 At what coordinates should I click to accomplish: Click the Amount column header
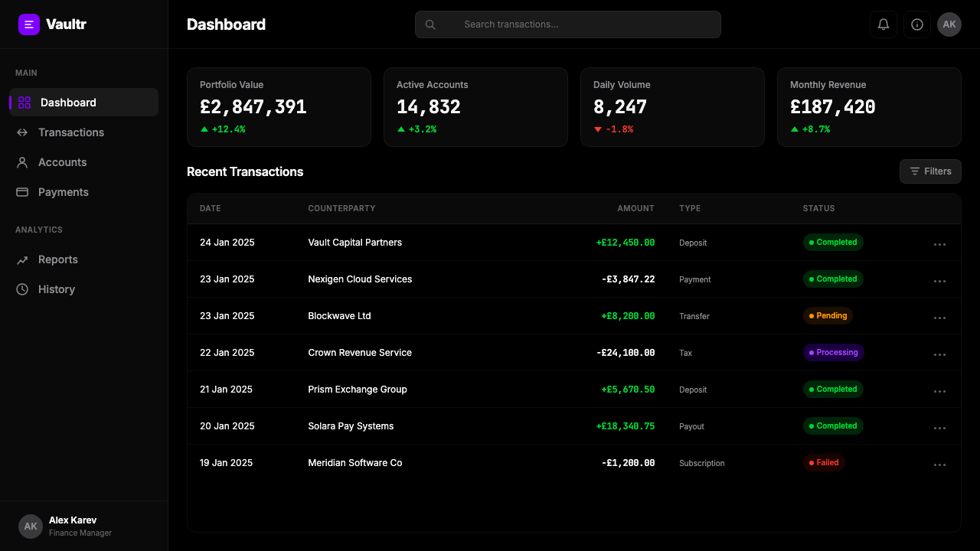pos(636,208)
